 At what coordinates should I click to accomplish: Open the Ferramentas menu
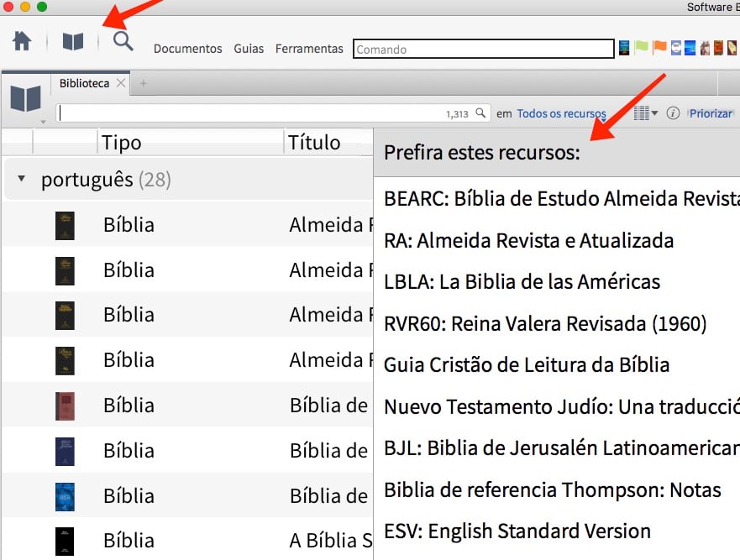pos(309,49)
